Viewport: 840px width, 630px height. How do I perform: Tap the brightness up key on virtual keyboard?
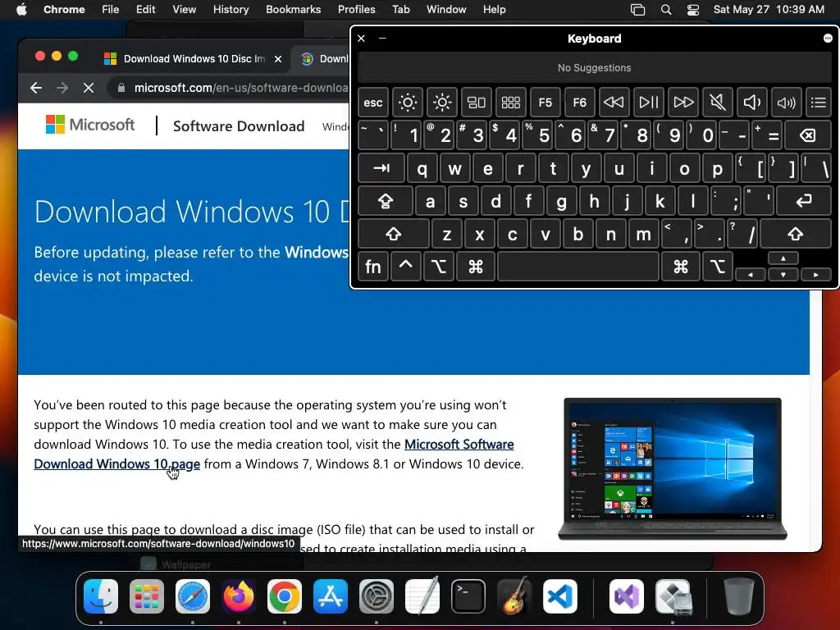click(x=442, y=103)
